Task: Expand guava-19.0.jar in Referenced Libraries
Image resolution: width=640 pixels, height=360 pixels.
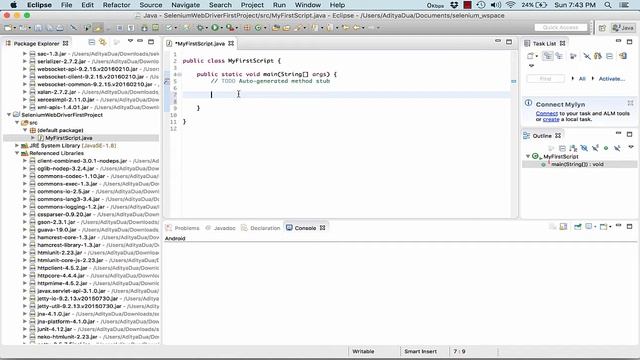Action: tap(25, 230)
